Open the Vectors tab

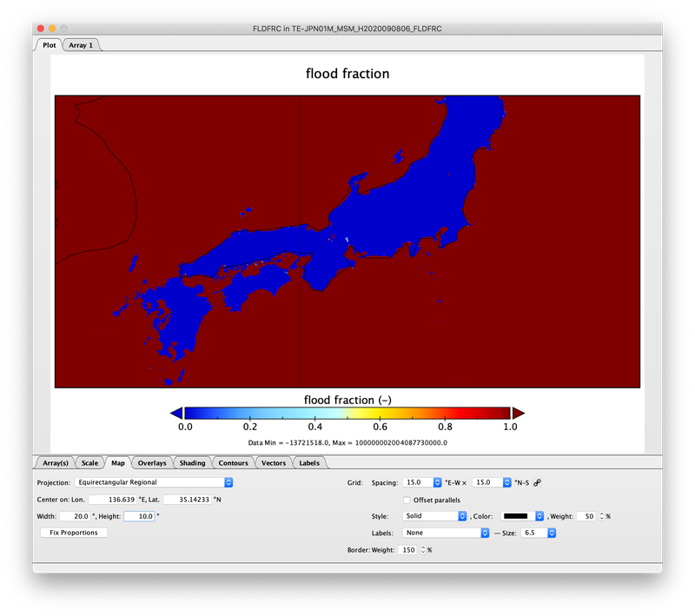(x=274, y=462)
